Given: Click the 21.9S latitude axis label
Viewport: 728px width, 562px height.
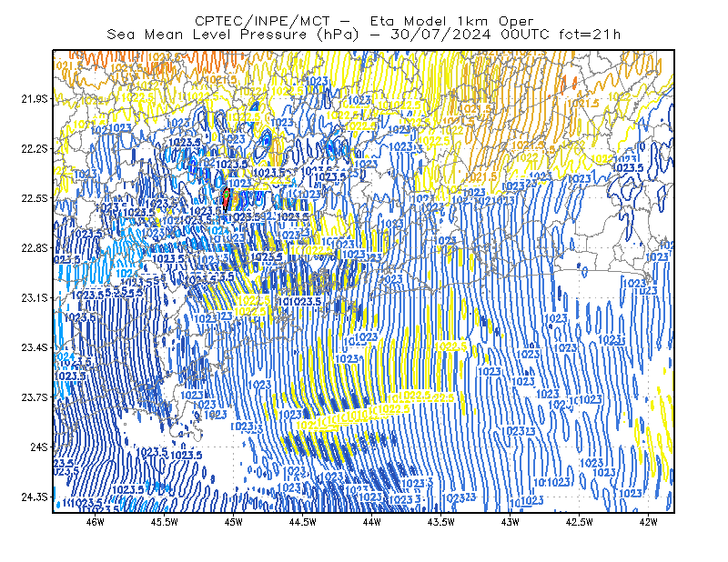Looking at the screenshot, I should tap(35, 99).
